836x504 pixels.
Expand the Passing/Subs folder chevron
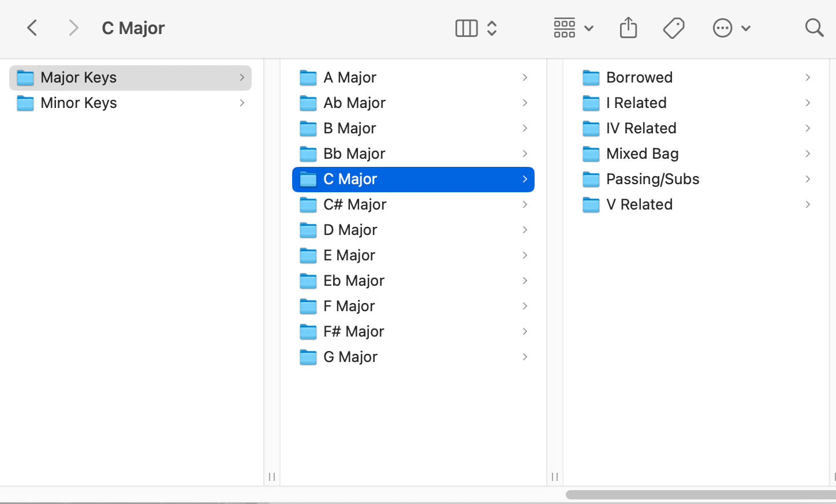coord(808,179)
